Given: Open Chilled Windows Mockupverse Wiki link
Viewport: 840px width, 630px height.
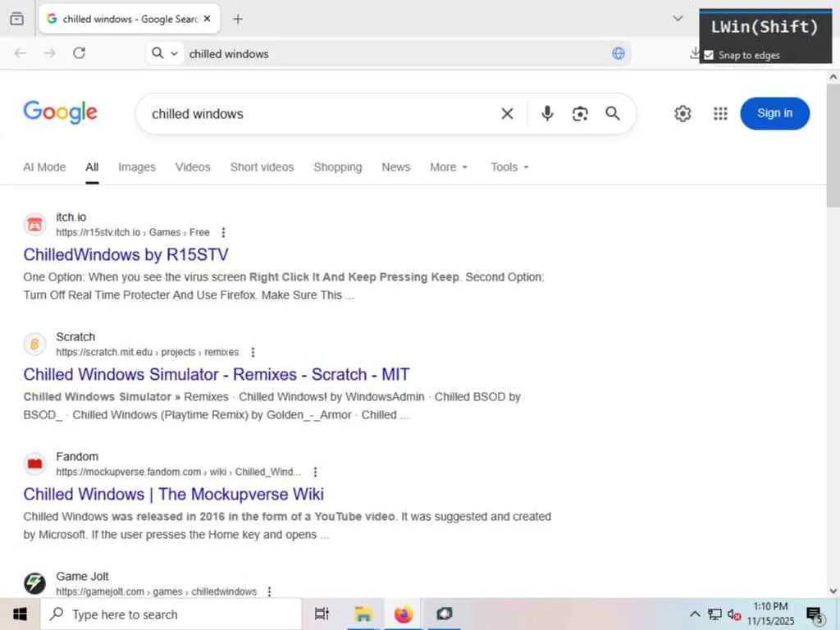Looking at the screenshot, I should point(174,494).
